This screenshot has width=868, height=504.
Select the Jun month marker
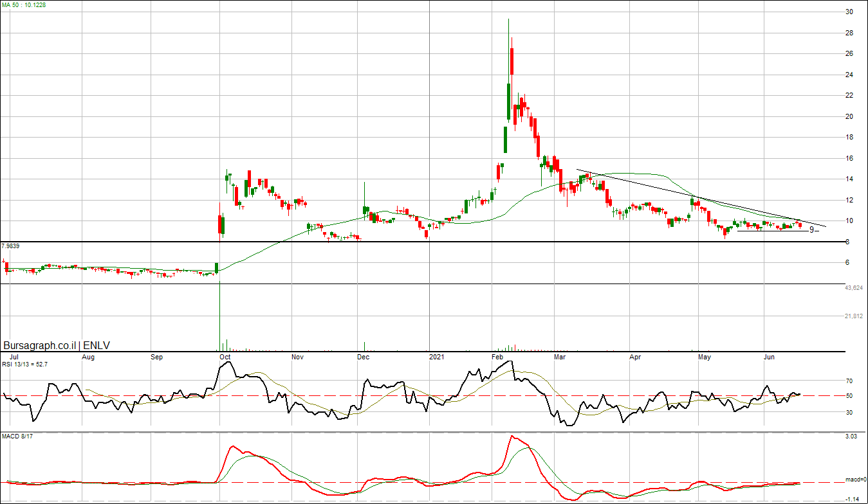coord(769,356)
